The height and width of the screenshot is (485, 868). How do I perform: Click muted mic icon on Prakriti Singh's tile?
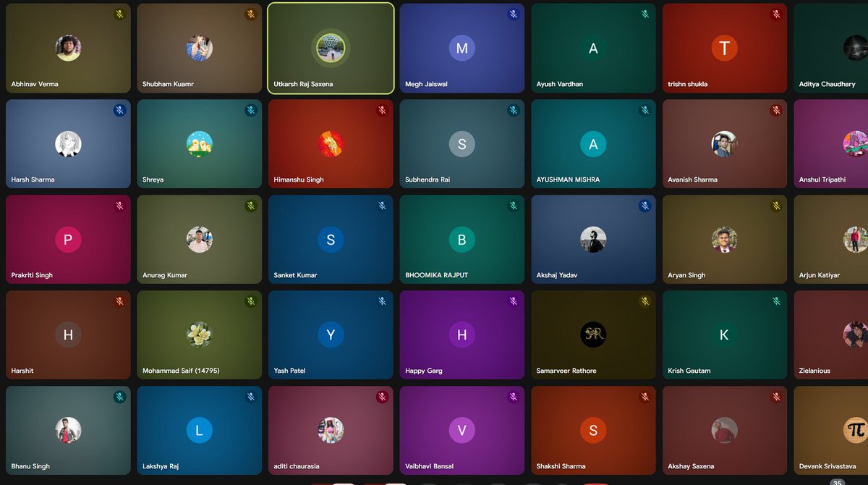[x=119, y=206]
